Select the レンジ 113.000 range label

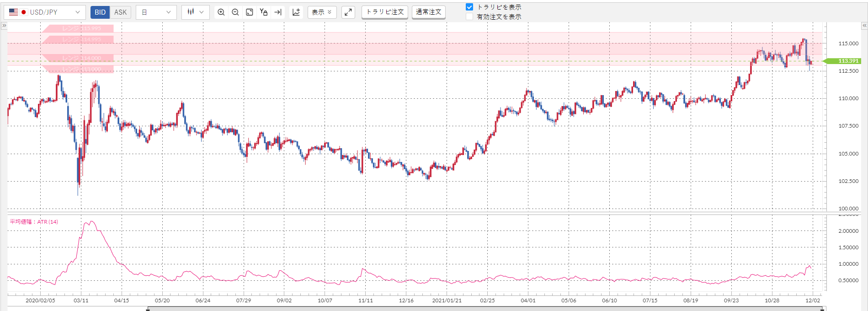pos(78,69)
